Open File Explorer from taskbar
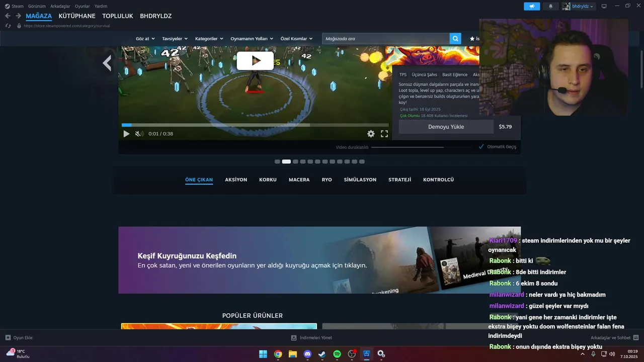The image size is (644, 362). [x=292, y=354]
